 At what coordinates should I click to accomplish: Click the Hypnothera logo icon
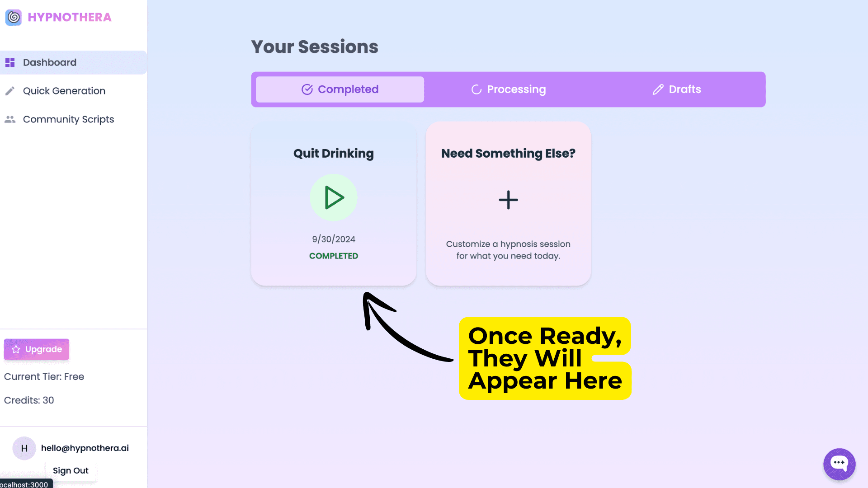pyautogui.click(x=13, y=17)
